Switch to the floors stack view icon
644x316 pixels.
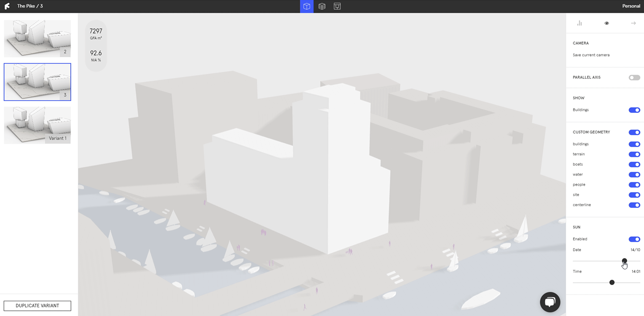tap(322, 6)
